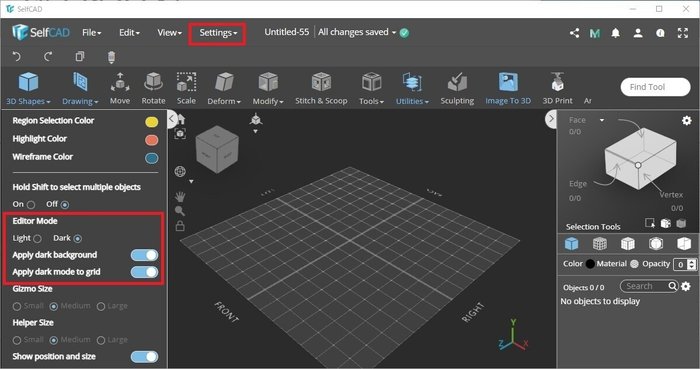This screenshot has width=700, height=369.
Task: Toggle Show position and size switch
Action: [144, 357]
